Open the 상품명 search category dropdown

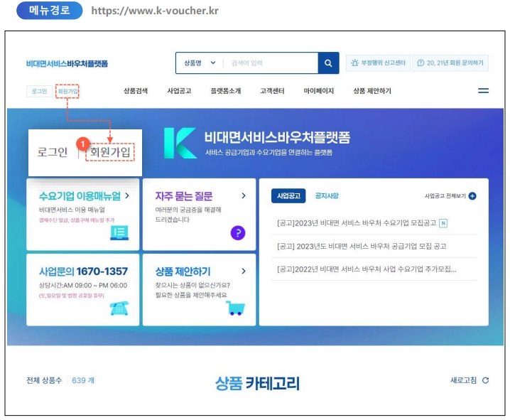(200, 63)
